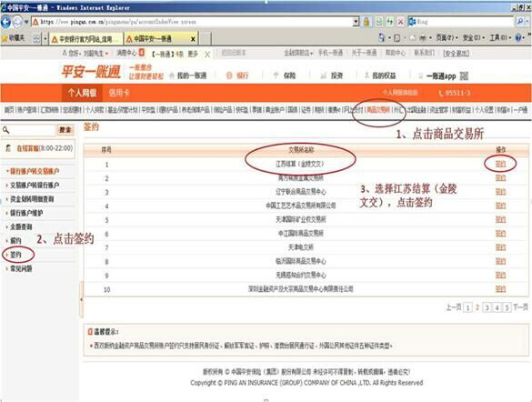The width and height of the screenshot is (532, 402).
Task: Click the 搜索 button in sidebar
Action: (x=65, y=130)
